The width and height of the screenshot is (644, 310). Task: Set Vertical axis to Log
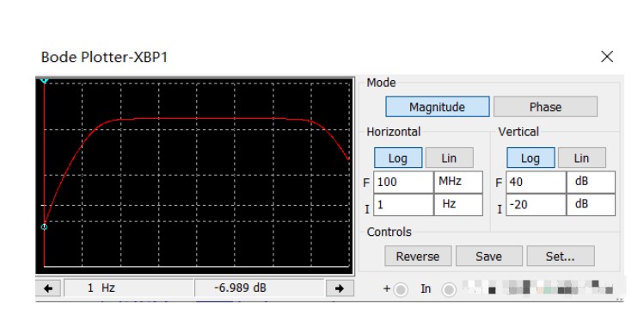pos(531,158)
